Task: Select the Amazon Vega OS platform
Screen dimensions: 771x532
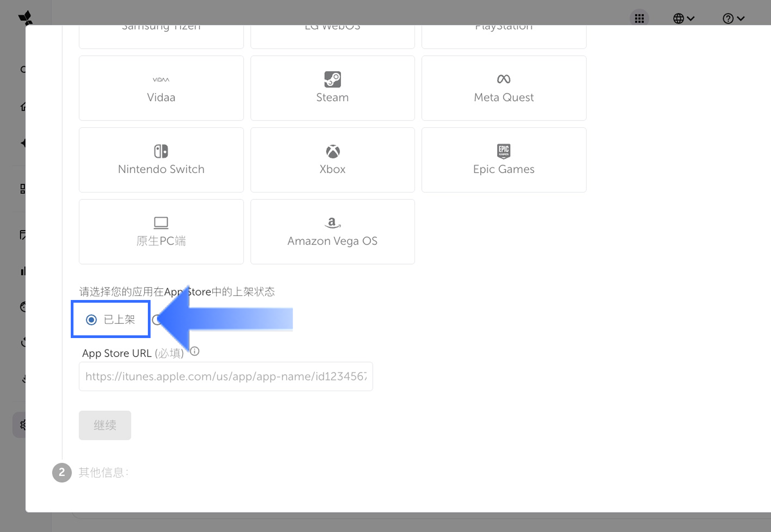Action: (332, 232)
